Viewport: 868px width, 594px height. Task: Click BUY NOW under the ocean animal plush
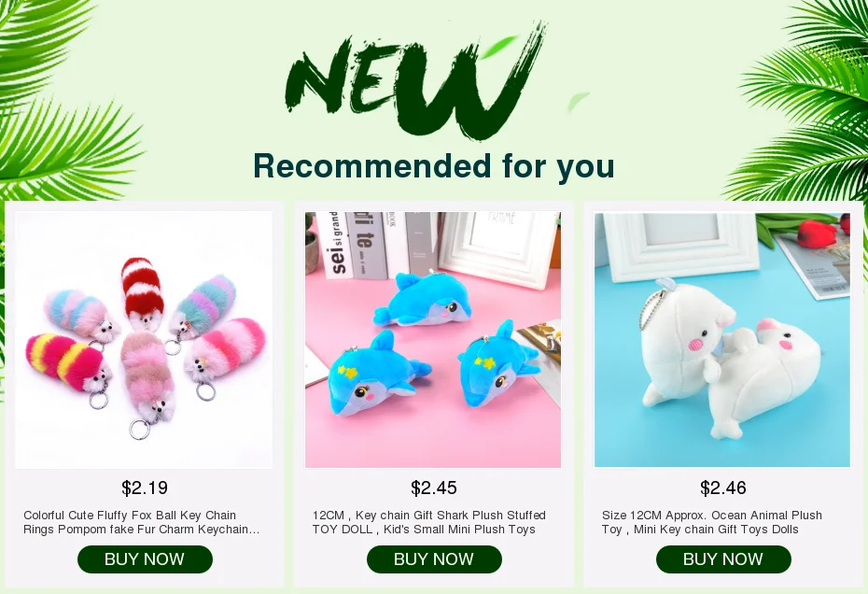pyautogui.click(x=723, y=559)
